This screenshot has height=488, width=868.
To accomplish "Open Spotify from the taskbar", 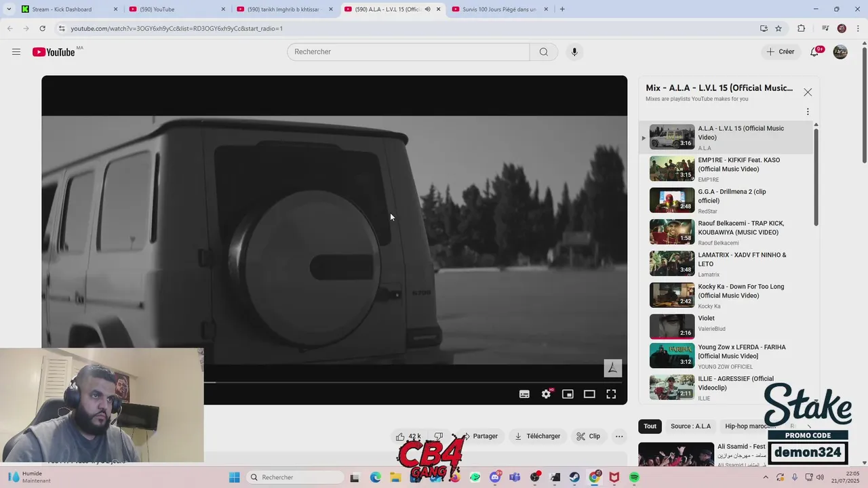I will click(634, 477).
